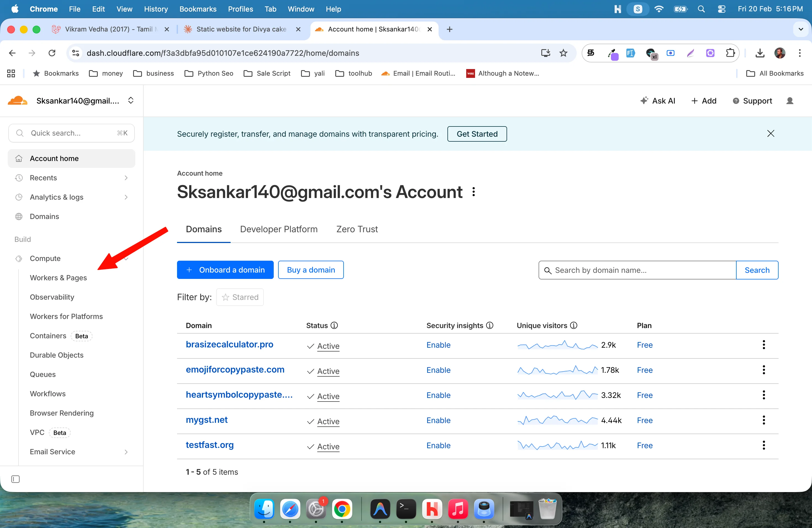Expand Recents in the sidebar
The image size is (812, 528).
pyautogui.click(x=126, y=178)
